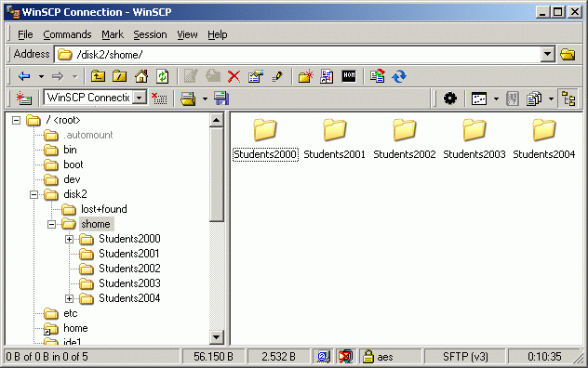
Task: Click the 0:10:35 session timer
Action: tap(544, 356)
